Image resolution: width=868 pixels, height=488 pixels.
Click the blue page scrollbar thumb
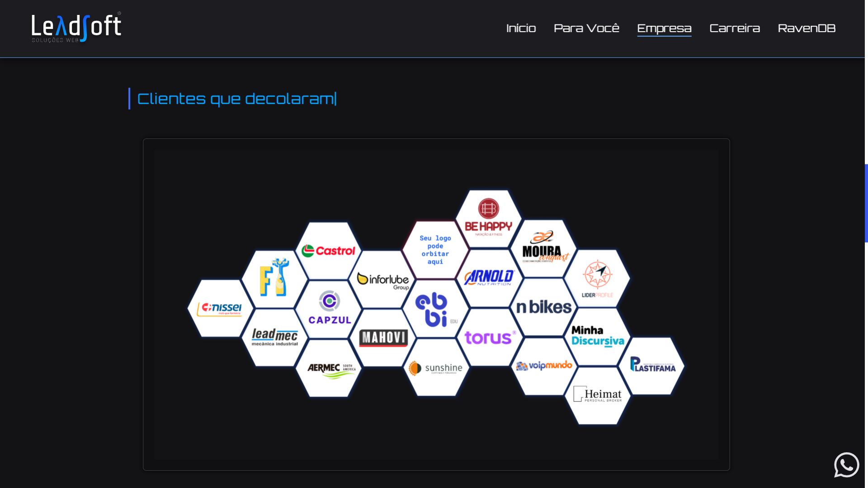tap(866, 203)
